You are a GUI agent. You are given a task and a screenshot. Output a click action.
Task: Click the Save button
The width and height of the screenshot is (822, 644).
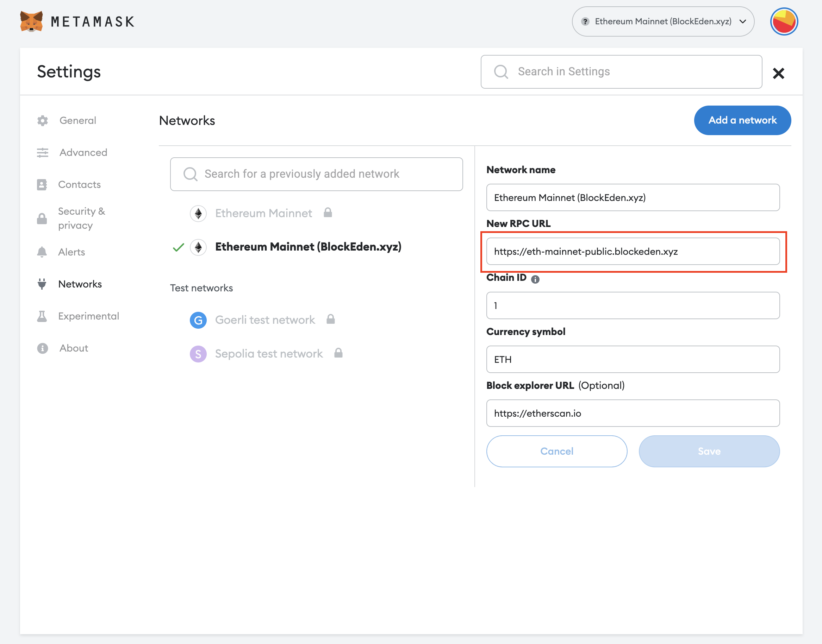709,451
